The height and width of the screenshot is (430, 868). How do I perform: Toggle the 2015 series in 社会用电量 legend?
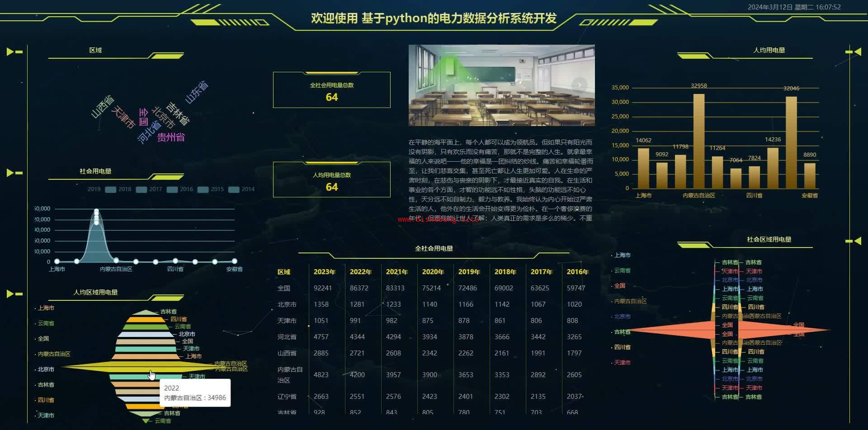(211, 189)
